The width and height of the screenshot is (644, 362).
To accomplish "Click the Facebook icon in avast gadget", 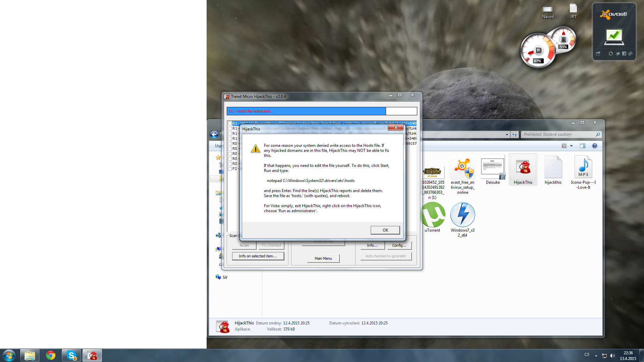I will (624, 54).
